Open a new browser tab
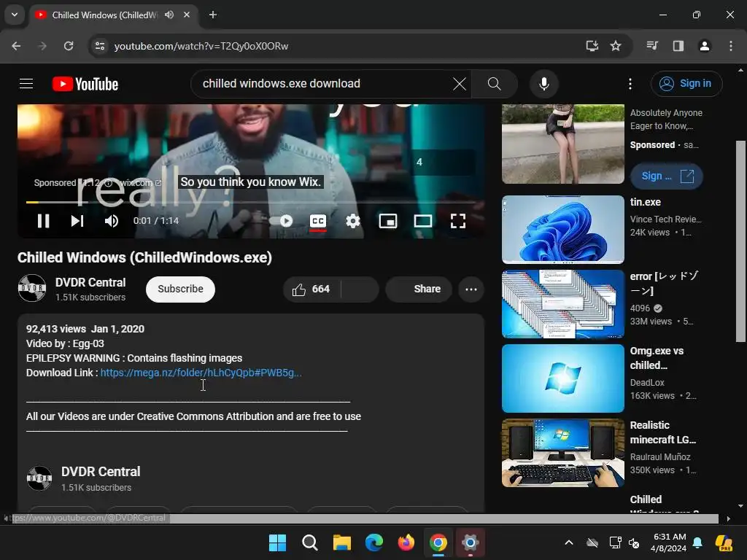 click(x=213, y=15)
